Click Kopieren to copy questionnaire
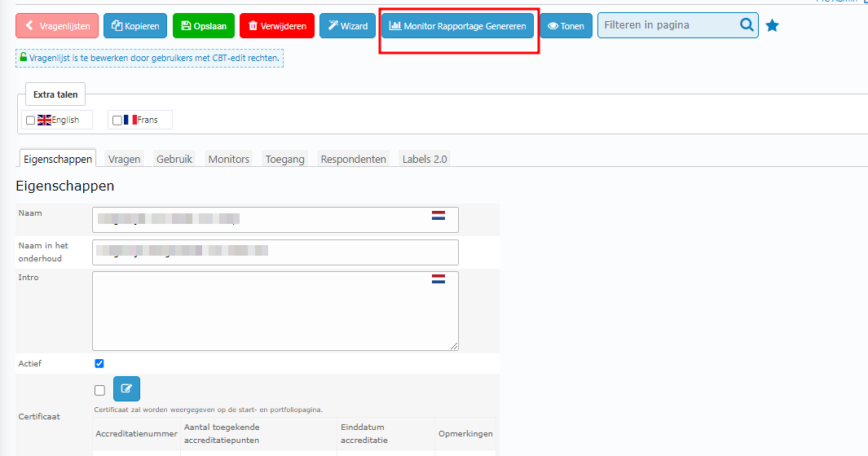The image size is (868, 456). (136, 26)
